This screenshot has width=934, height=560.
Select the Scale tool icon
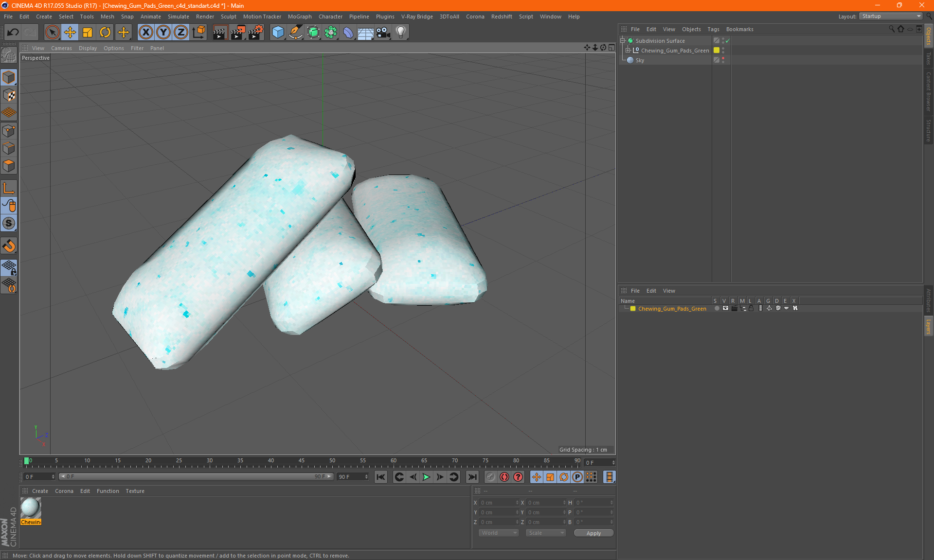click(x=88, y=33)
